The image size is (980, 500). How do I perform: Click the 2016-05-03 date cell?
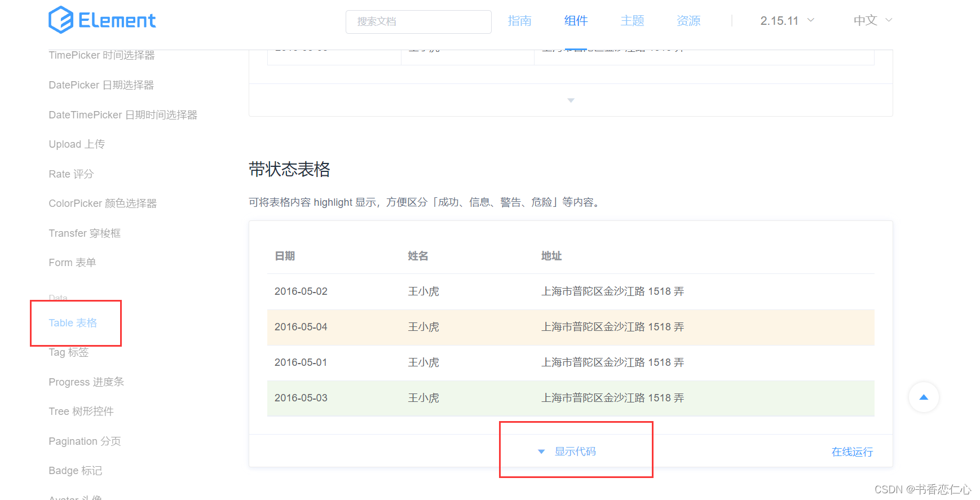[301, 398]
